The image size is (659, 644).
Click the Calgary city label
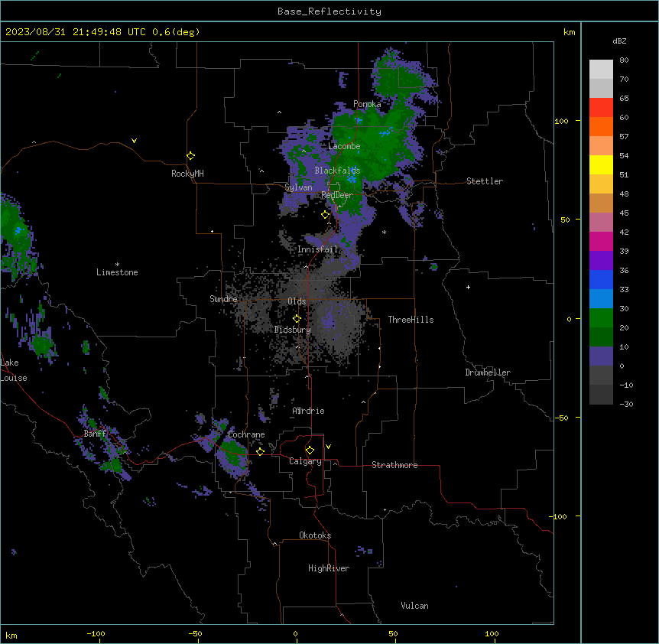(306, 461)
